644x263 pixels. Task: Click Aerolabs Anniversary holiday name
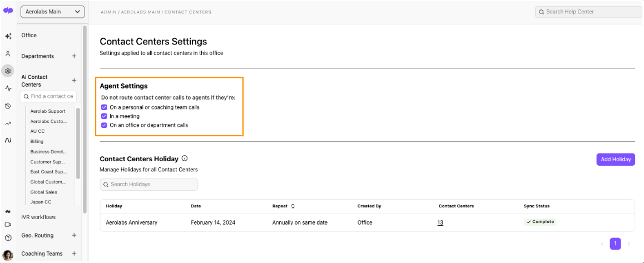pyautogui.click(x=131, y=223)
